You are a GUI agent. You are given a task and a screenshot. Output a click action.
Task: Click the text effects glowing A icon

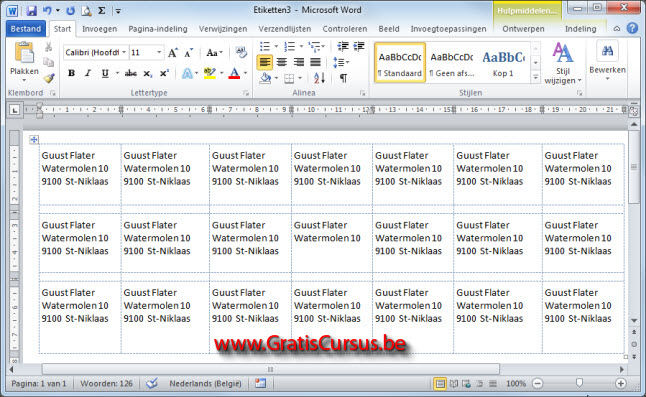coord(187,73)
